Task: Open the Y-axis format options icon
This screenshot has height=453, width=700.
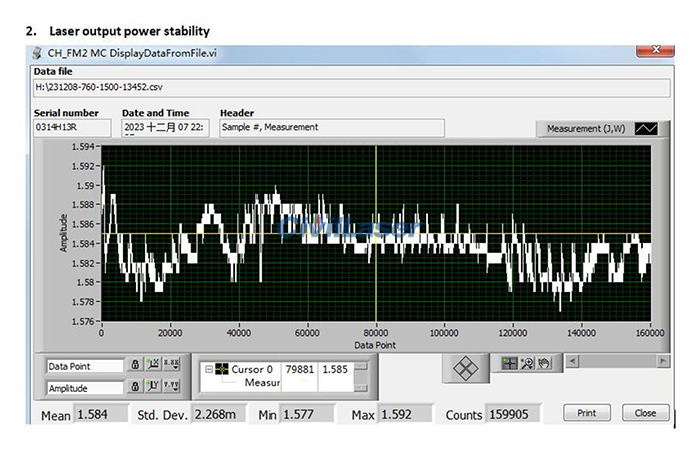Action: point(171,387)
